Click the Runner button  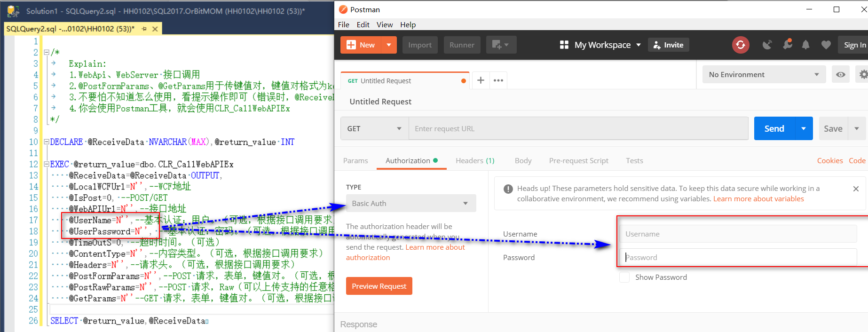pos(462,45)
